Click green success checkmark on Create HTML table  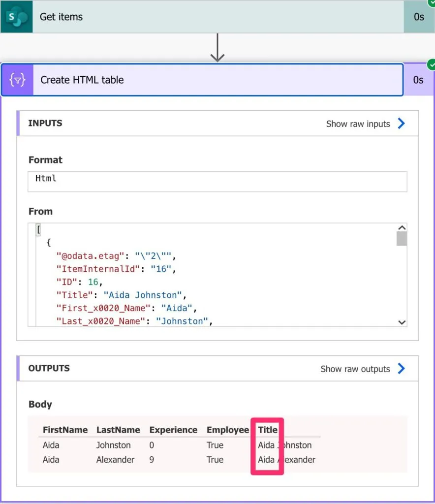[432, 64]
